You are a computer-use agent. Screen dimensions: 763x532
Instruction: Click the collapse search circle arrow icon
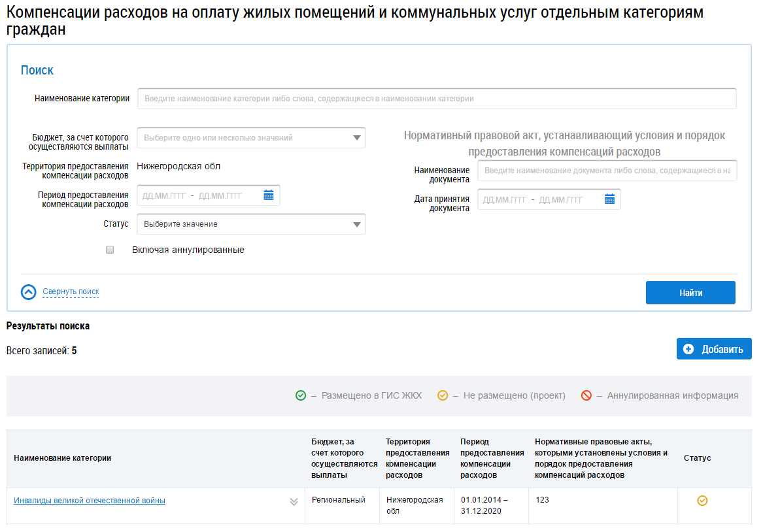coord(29,291)
